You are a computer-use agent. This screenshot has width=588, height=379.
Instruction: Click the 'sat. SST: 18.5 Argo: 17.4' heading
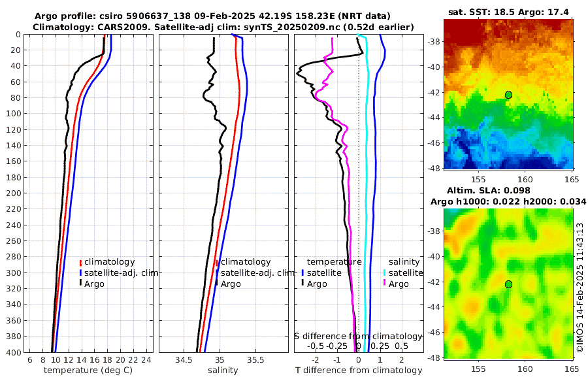click(x=508, y=12)
